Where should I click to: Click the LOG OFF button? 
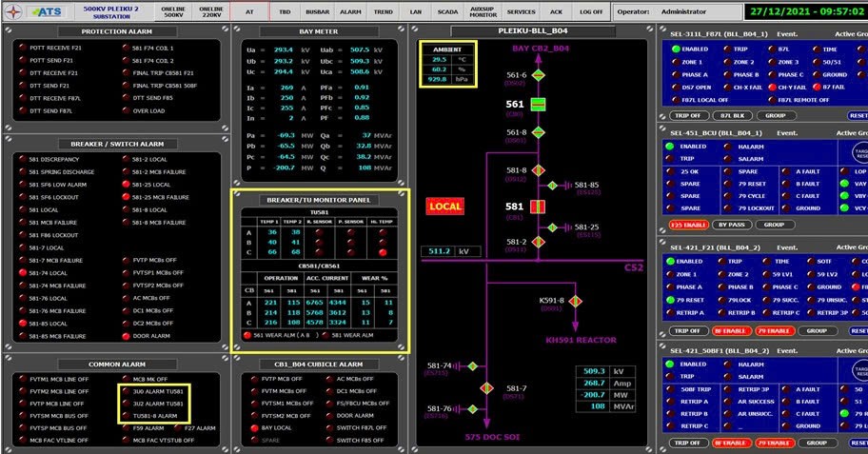point(591,11)
